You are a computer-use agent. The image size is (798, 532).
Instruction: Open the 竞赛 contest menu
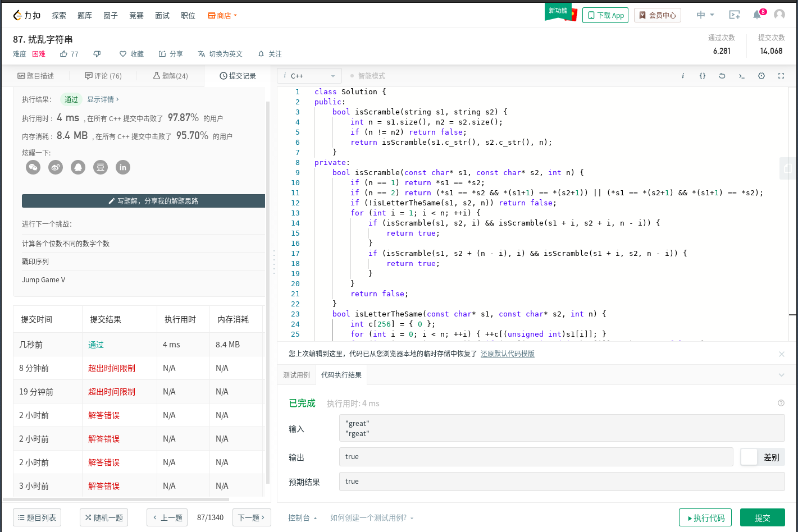click(136, 15)
